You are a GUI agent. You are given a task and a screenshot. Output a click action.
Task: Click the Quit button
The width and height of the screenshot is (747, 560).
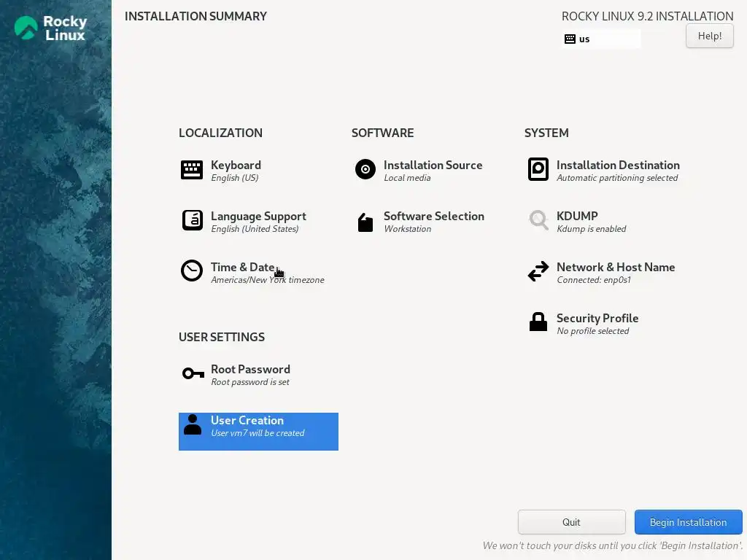pyautogui.click(x=571, y=522)
